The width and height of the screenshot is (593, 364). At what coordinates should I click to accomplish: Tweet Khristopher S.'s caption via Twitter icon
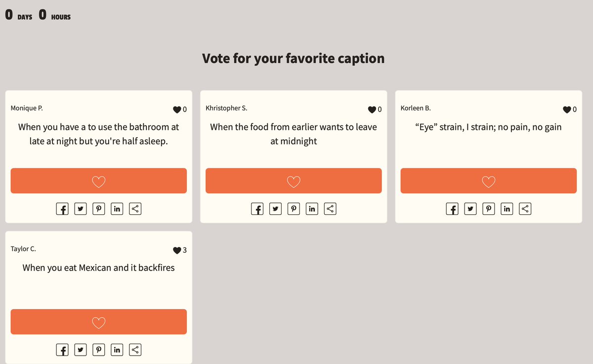[275, 209]
